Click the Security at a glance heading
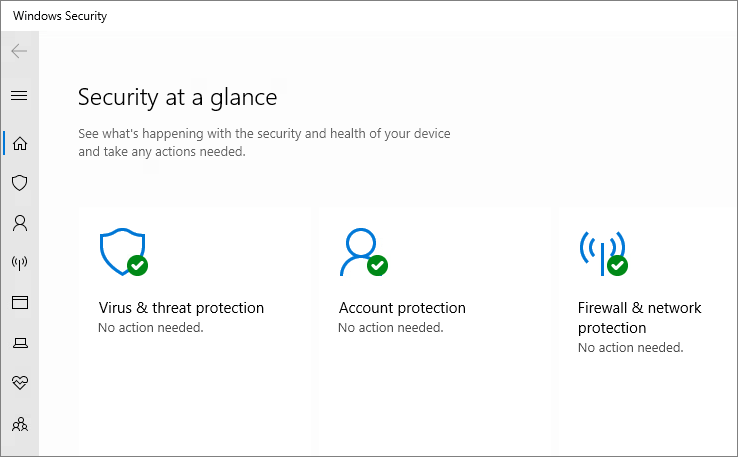This screenshot has width=738, height=457. pos(177,97)
